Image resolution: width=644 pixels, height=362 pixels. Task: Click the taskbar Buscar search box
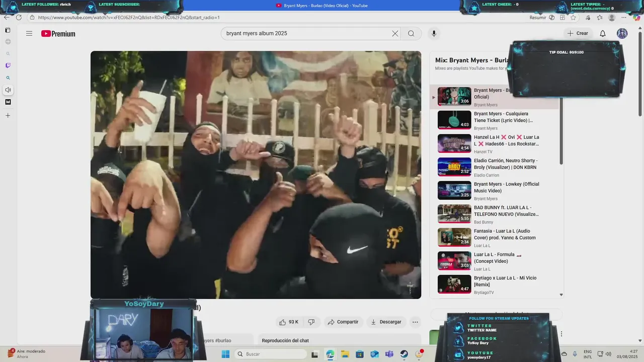(x=271, y=354)
